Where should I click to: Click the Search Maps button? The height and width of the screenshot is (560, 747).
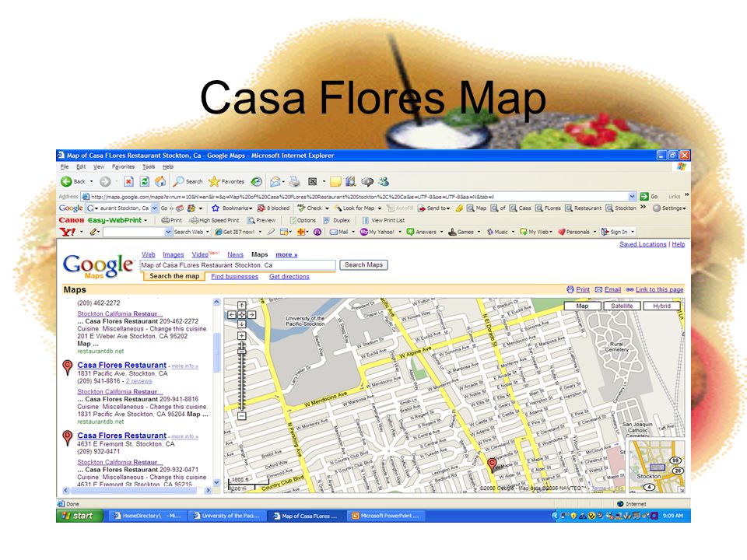click(x=363, y=264)
